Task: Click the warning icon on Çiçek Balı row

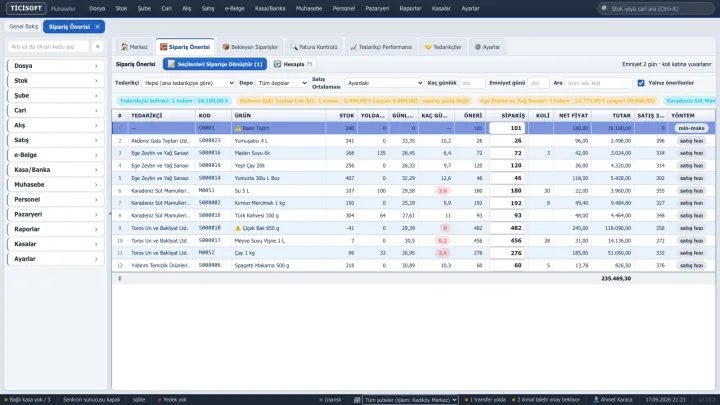Action: (x=238, y=228)
